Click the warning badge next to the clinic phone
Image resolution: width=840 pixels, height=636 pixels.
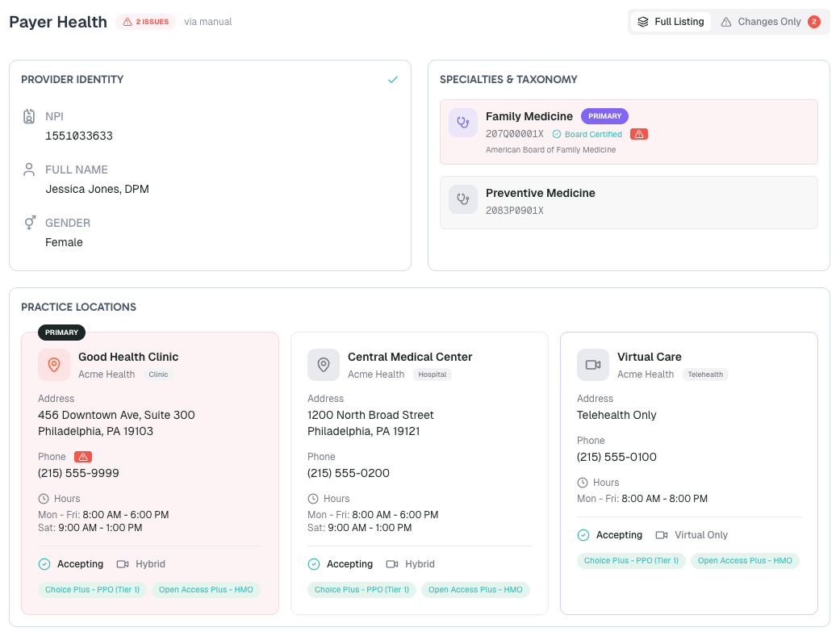click(84, 456)
